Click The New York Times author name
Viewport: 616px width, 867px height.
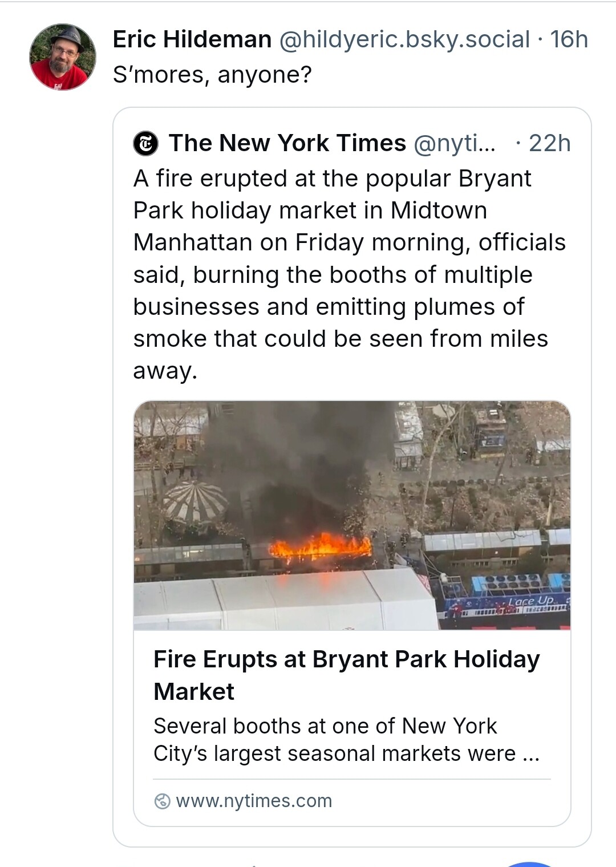(287, 143)
